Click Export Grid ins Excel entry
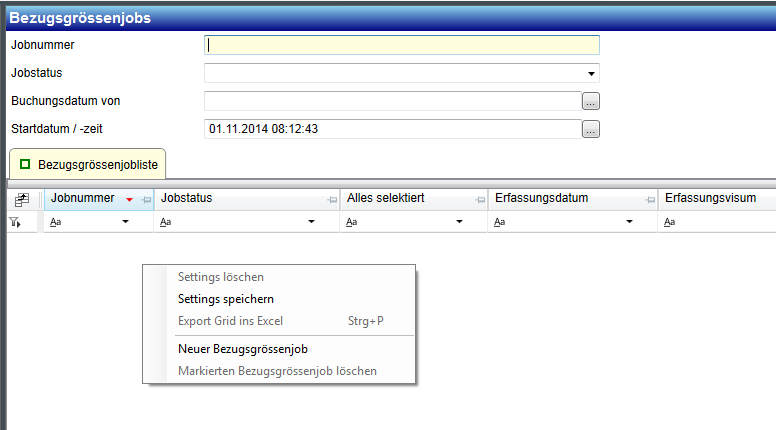 279,321
